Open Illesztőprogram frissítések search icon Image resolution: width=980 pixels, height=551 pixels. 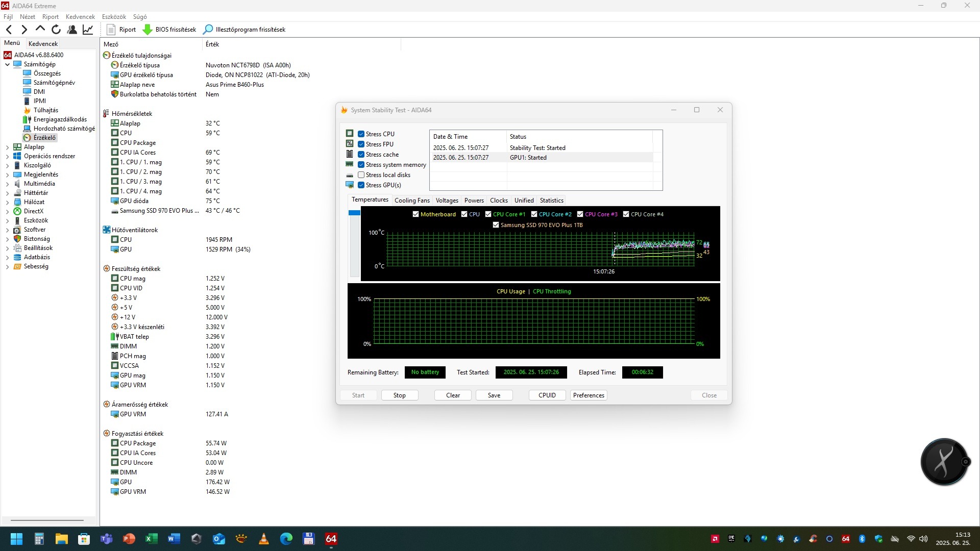208,30
